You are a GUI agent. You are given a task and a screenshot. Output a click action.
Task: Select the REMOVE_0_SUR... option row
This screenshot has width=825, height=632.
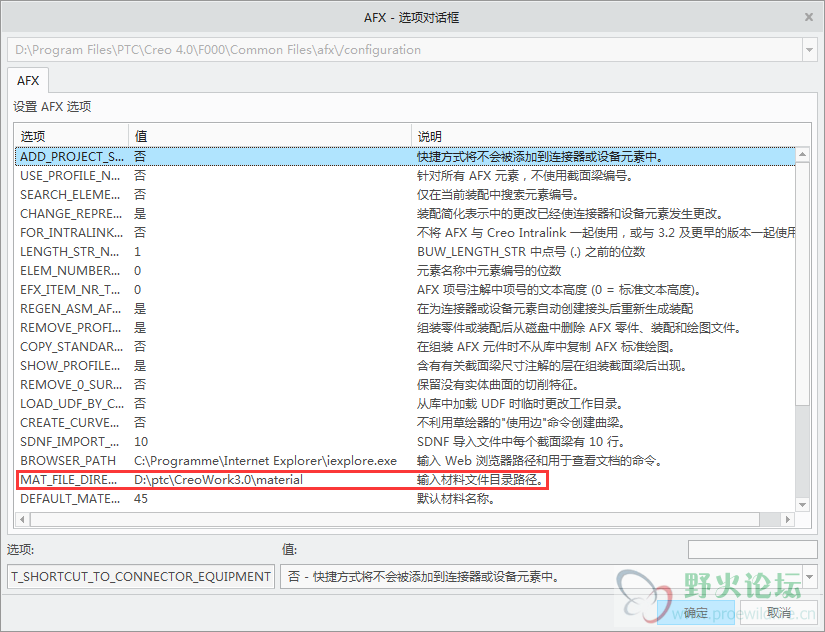[x=405, y=384]
